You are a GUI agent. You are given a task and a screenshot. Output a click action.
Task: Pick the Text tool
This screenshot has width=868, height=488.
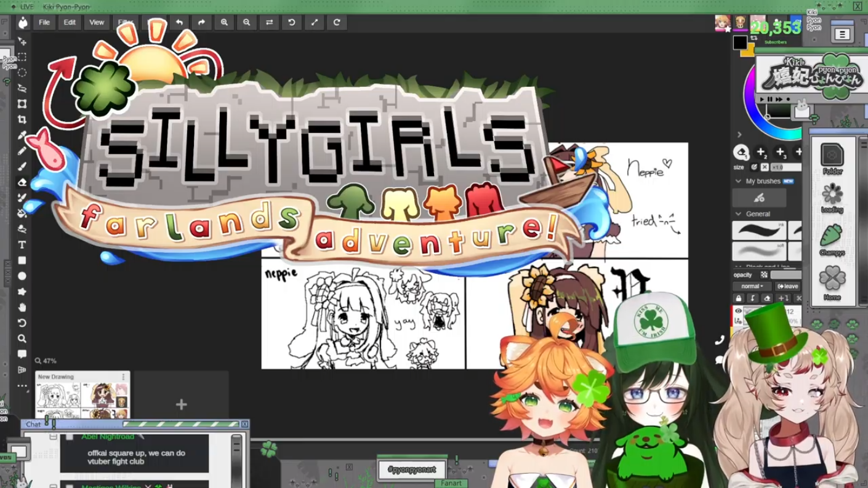pos(22,245)
